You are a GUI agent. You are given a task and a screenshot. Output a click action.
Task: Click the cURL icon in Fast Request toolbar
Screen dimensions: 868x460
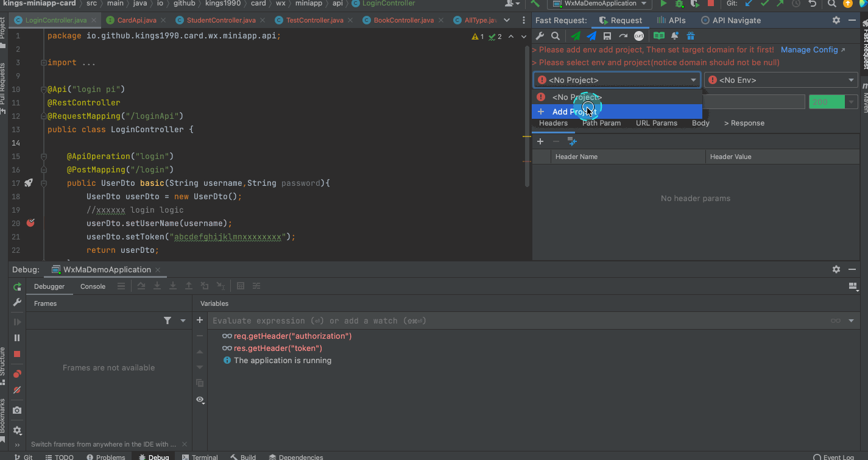[638, 36]
